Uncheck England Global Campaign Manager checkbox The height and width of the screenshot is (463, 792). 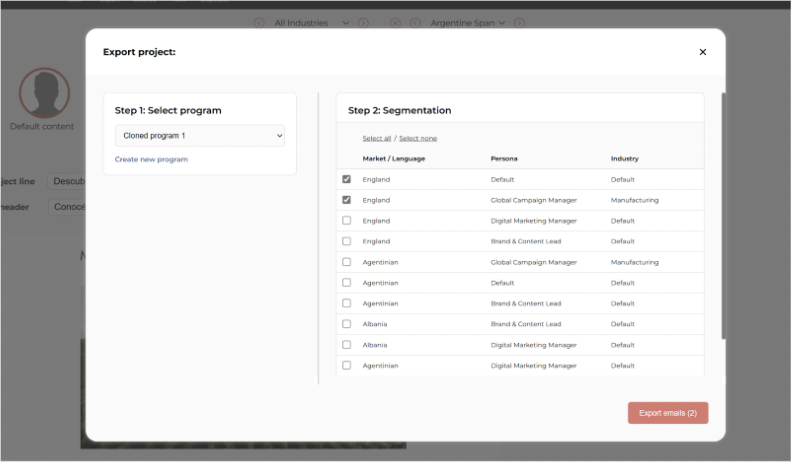[x=347, y=200]
